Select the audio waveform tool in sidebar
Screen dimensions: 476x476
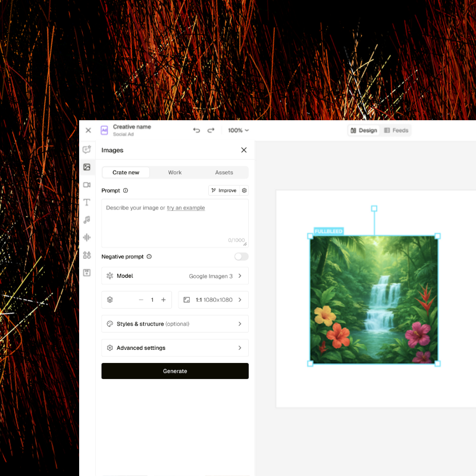tap(87, 237)
